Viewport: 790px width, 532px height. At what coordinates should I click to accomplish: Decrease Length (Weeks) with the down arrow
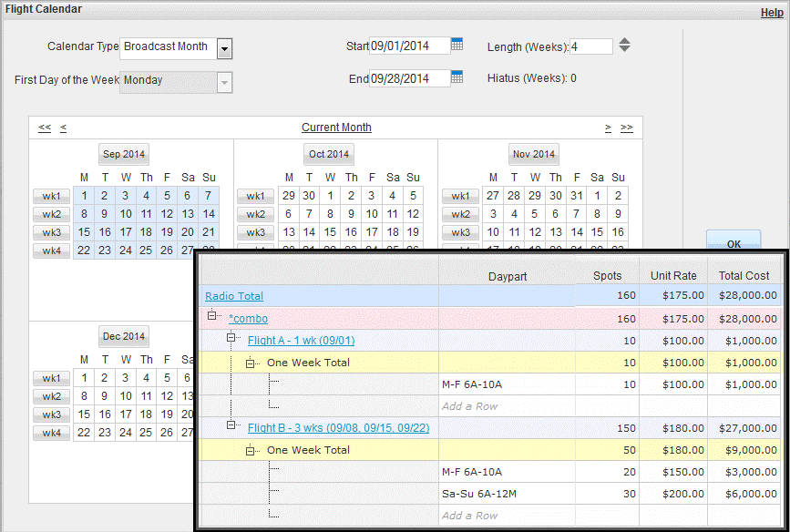coord(624,50)
